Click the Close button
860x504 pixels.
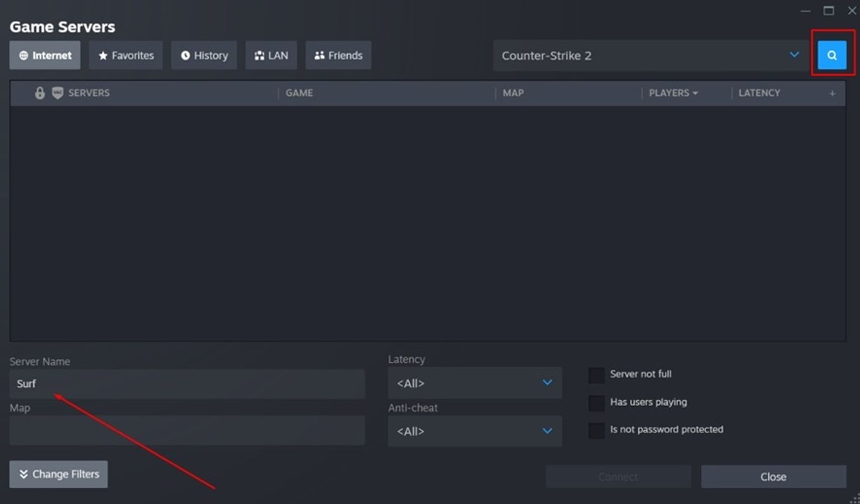tap(773, 477)
